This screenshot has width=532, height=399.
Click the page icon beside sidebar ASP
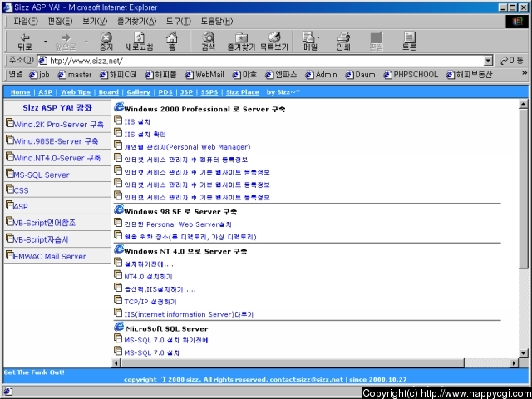click(10, 205)
